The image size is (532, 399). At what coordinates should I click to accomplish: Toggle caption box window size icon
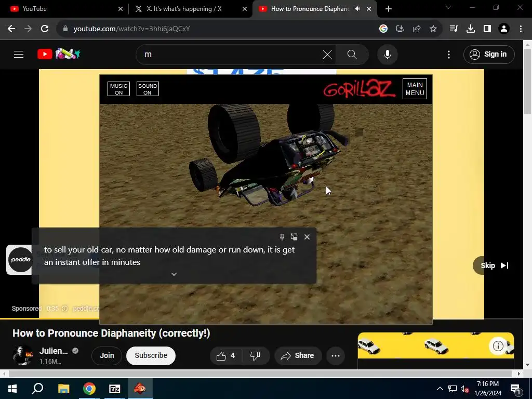pos(294,237)
